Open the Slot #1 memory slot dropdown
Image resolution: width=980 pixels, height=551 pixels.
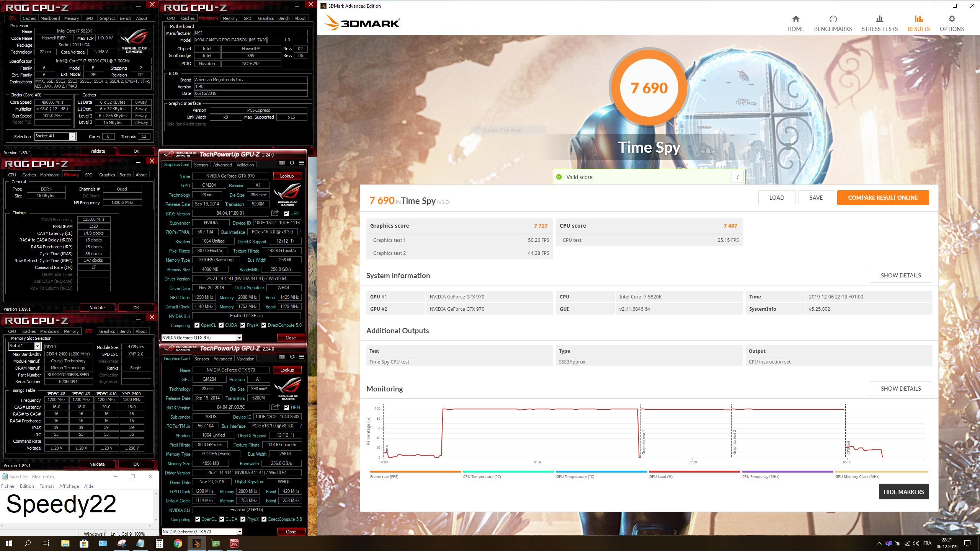click(x=25, y=346)
